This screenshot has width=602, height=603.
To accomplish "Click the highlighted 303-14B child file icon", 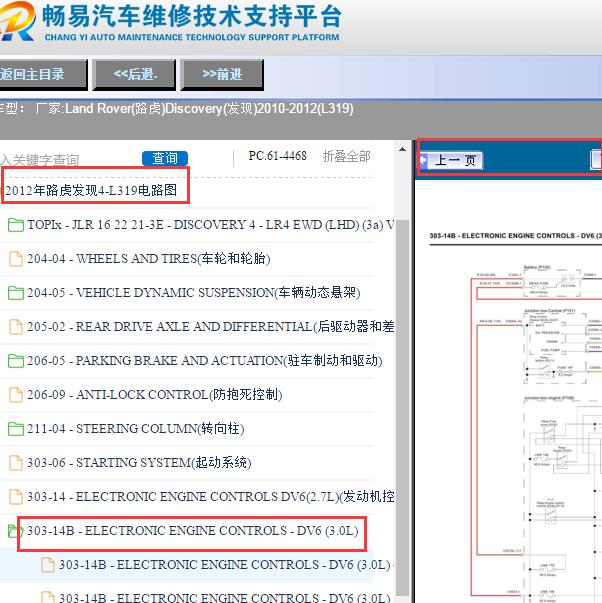I will [48, 565].
